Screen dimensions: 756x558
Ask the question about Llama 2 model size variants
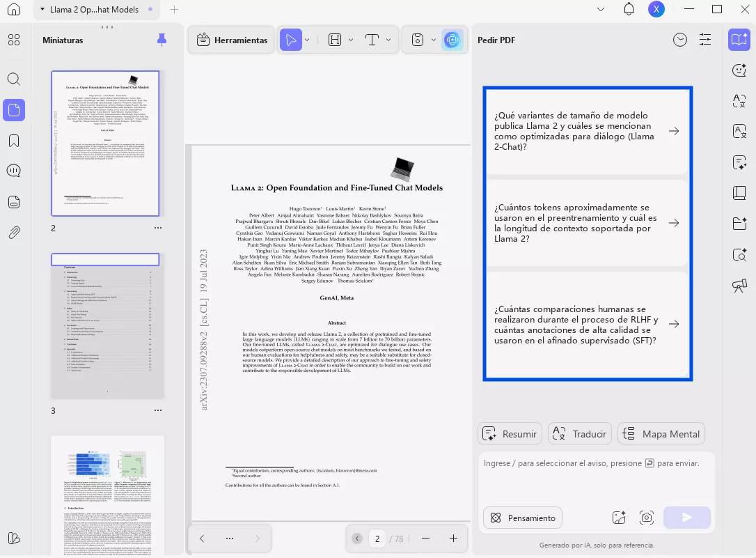[x=588, y=131]
